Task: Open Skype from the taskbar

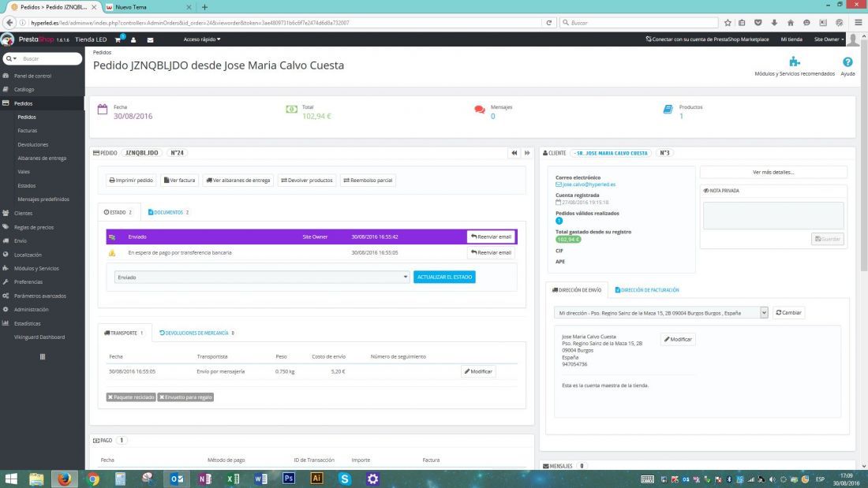Action: point(345,479)
